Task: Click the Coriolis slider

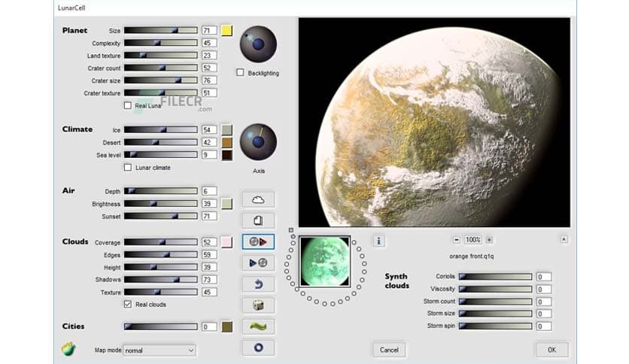Action: [x=495, y=276]
